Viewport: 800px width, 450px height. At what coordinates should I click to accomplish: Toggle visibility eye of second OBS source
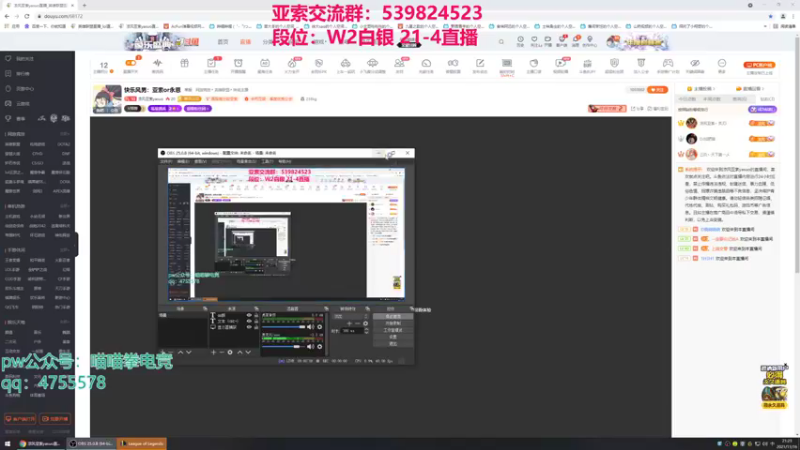249,321
